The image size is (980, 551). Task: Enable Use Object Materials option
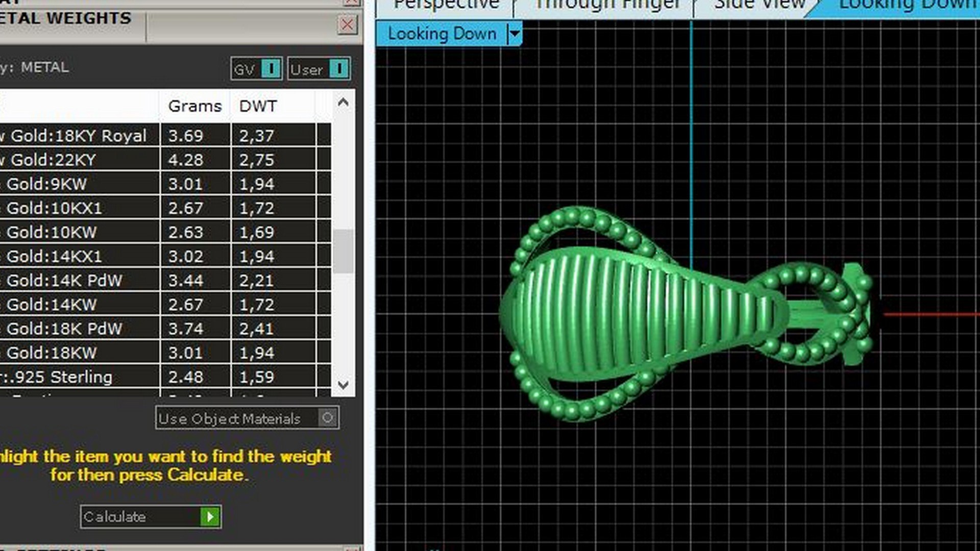click(247, 418)
